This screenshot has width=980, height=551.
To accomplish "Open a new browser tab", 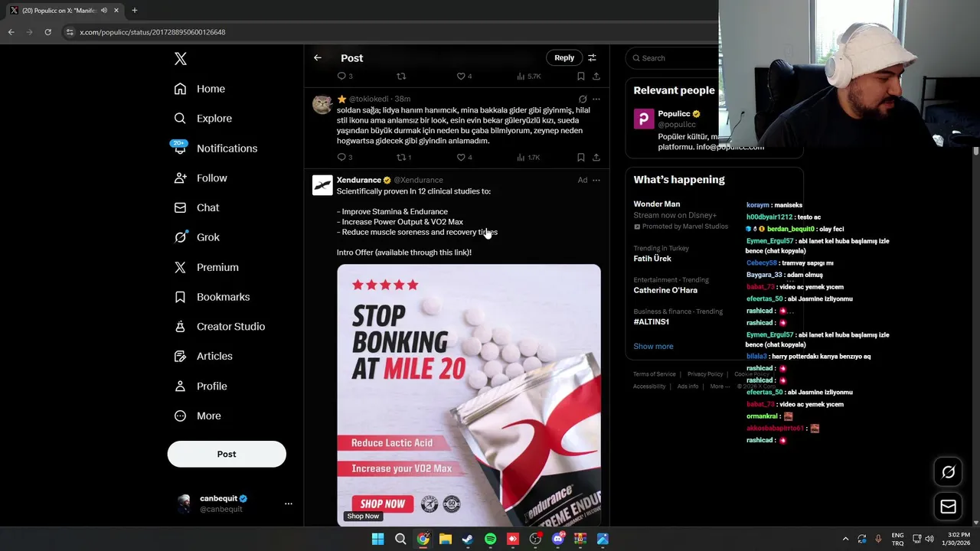I will pyautogui.click(x=135, y=11).
